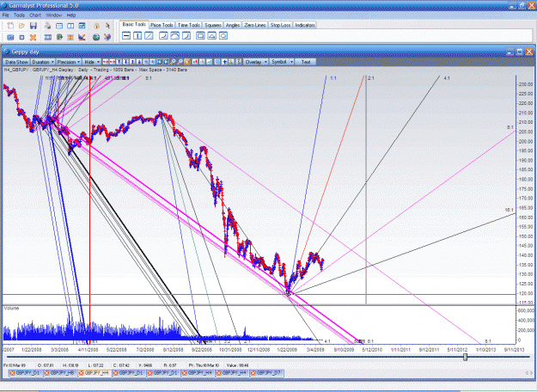Image resolution: width=537 pixels, height=392 pixels.
Task: Click the export icon with green arrow
Action: [59, 37]
